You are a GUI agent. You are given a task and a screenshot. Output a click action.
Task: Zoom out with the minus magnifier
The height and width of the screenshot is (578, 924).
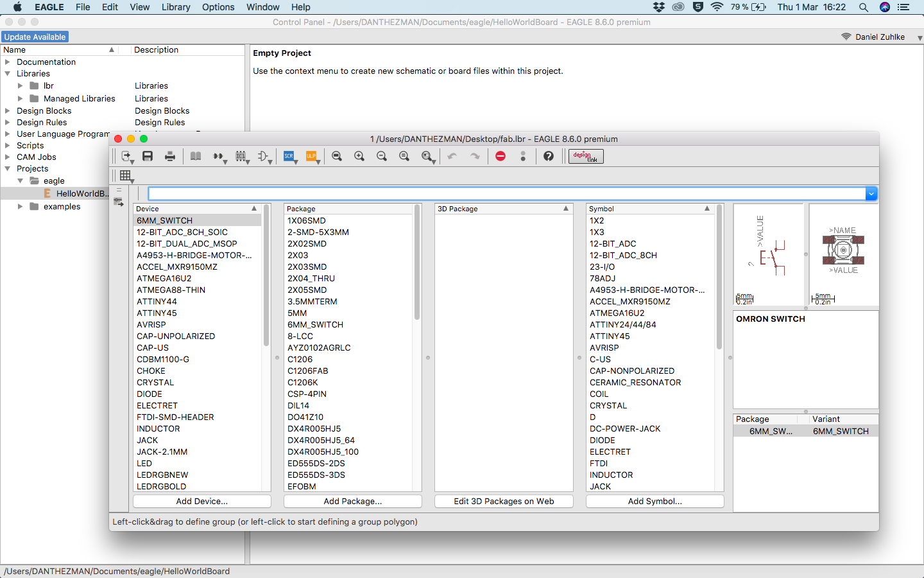[382, 156]
